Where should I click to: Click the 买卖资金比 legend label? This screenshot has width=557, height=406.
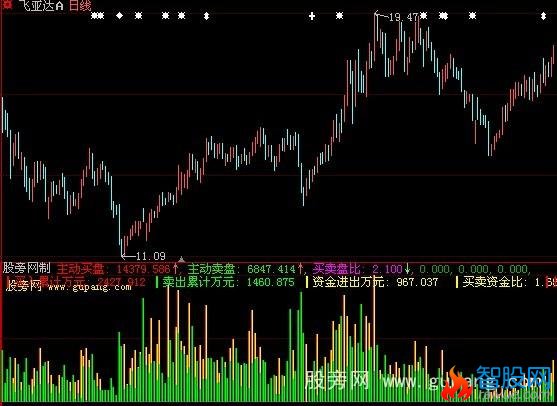pos(493,282)
